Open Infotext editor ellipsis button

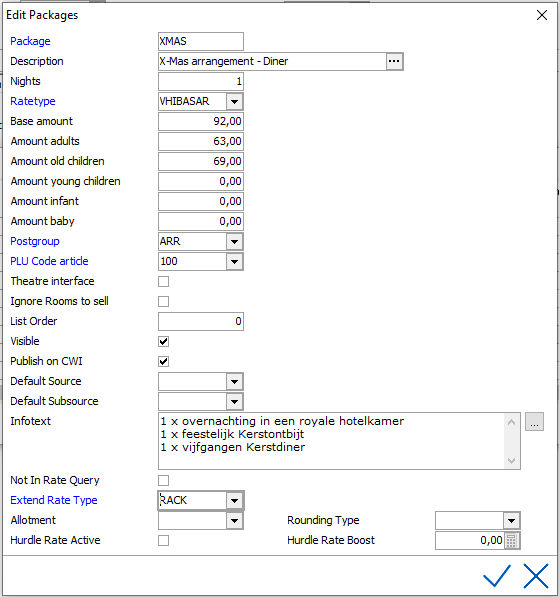[534, 422]
